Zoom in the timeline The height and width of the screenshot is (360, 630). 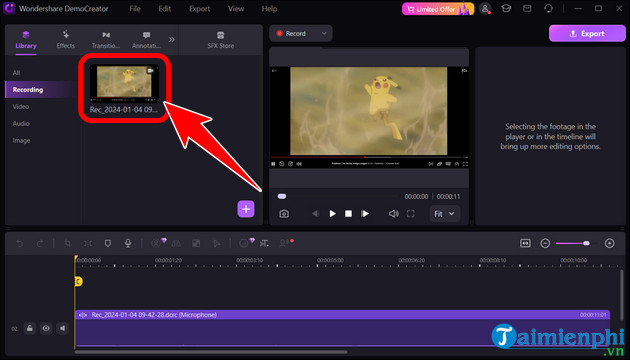coord(610,243)
